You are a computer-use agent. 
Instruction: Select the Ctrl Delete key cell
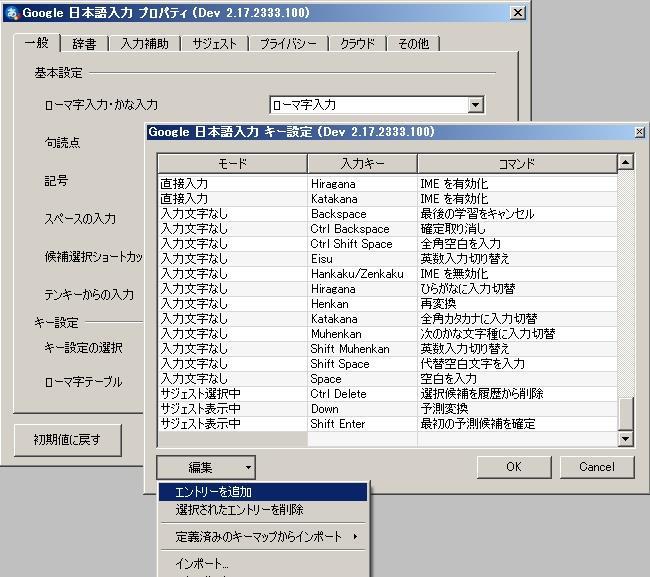click(362, 394)
